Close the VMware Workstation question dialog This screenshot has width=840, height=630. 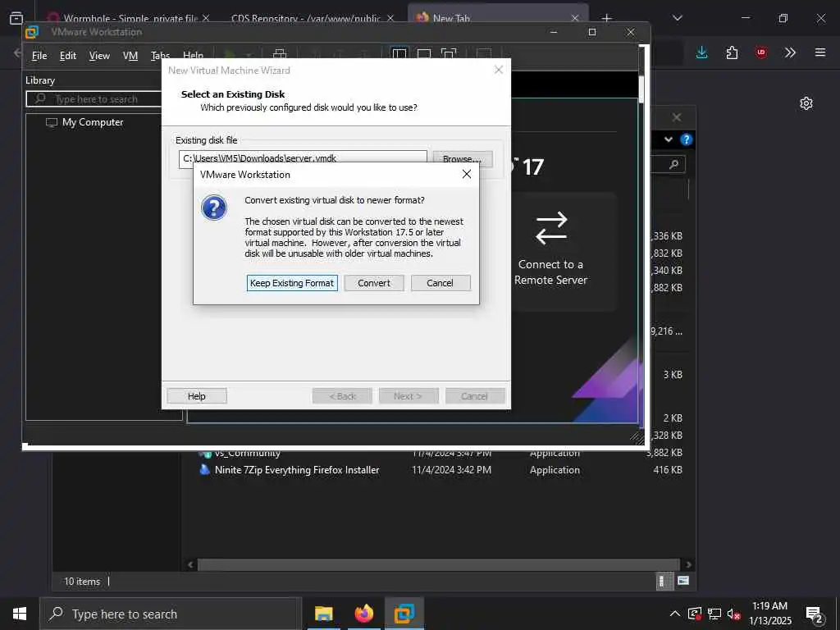point(467,174)
